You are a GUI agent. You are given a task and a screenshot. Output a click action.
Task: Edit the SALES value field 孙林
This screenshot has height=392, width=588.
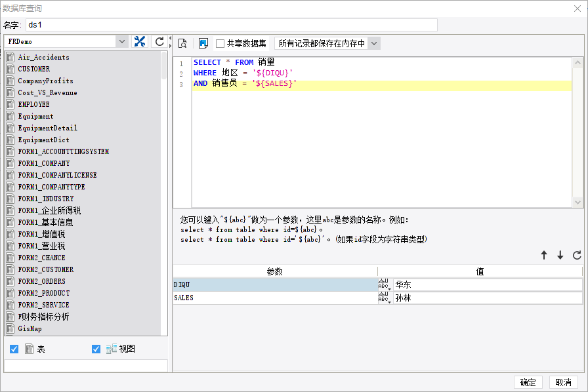point(488,298)
